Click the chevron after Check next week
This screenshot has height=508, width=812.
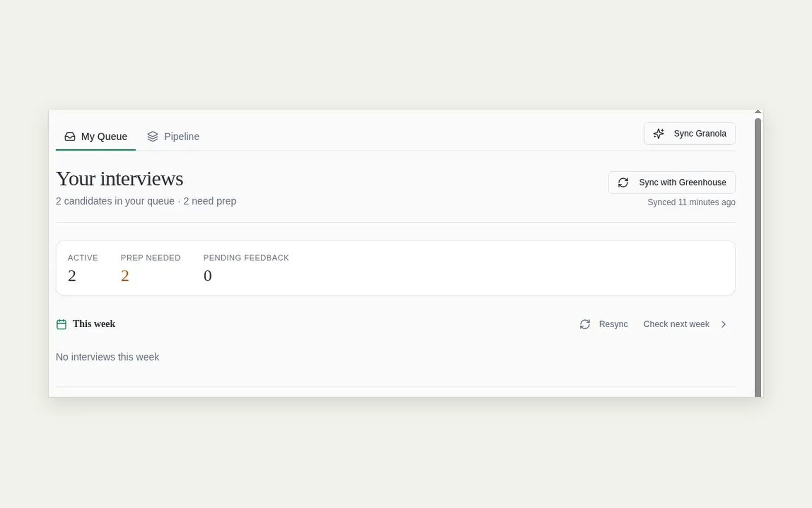(x=724, y=324)
